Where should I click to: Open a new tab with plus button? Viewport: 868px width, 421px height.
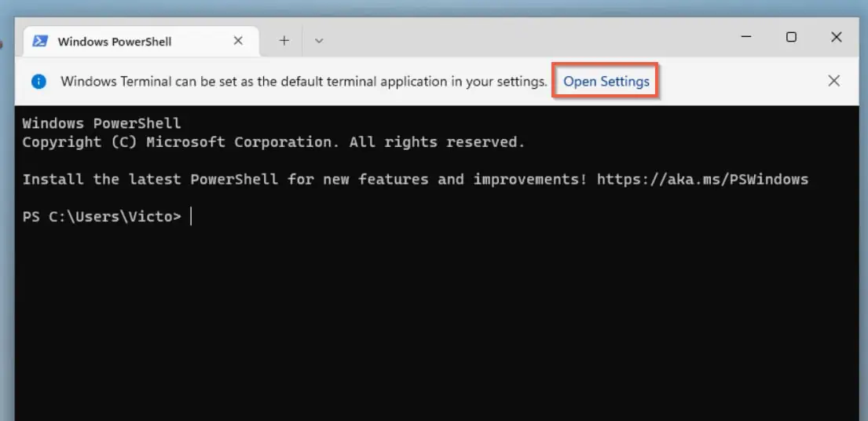point(284,40)
